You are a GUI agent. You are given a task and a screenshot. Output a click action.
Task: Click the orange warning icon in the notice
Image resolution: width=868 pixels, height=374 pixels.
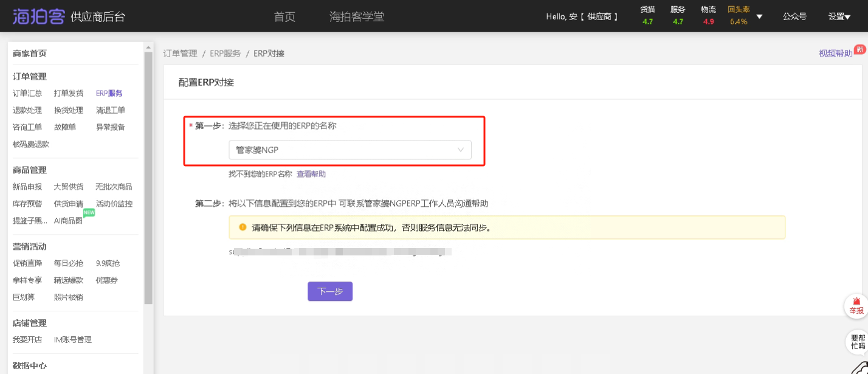pyautogui.click(x=243, y=227)
